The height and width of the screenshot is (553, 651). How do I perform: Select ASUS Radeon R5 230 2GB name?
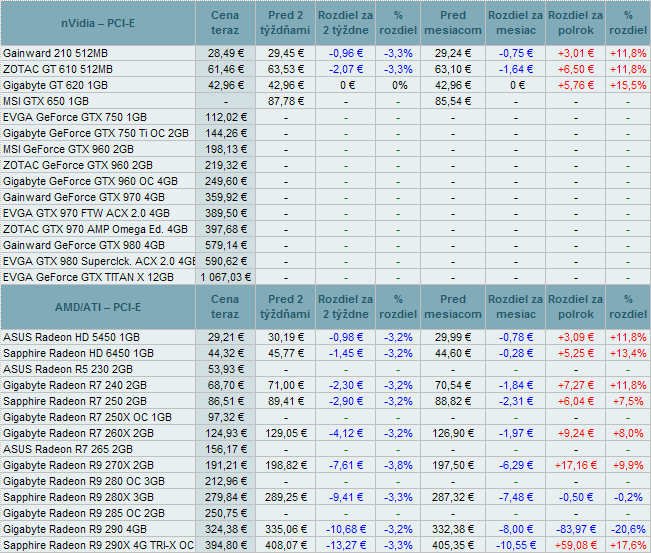(68, 369)
